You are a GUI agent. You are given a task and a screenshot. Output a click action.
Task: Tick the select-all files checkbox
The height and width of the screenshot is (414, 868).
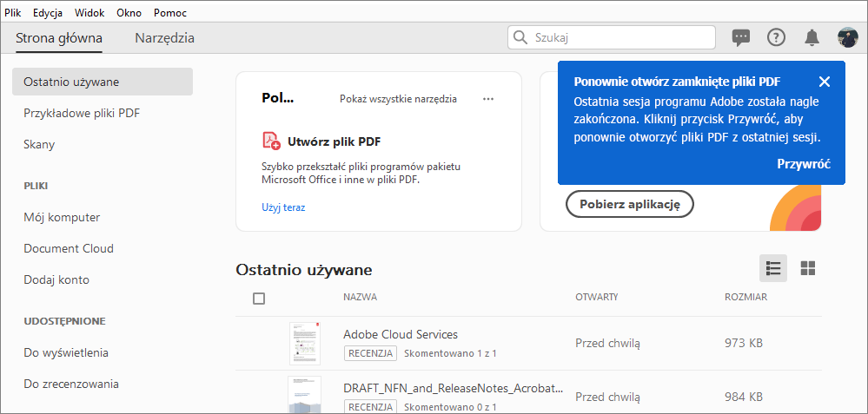click(259, 299)
